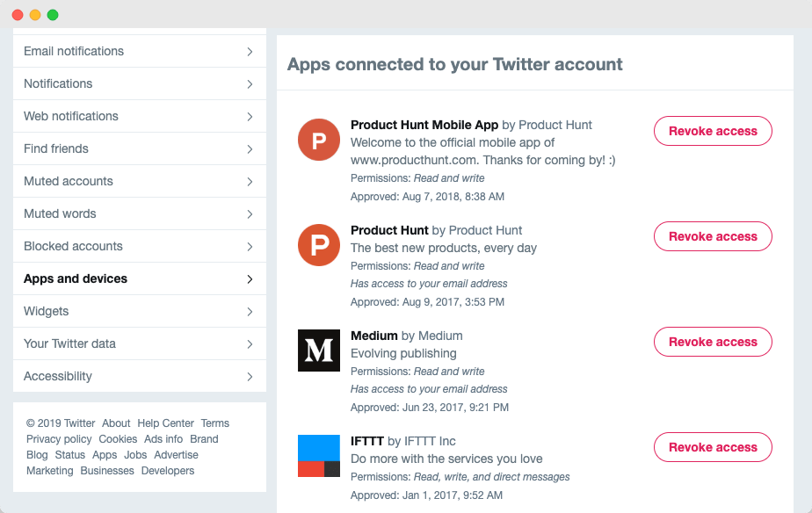Click the Product Hunt Mobile App logo icon
The height and width of the screenshot is (513, 812).
[319, 140]
